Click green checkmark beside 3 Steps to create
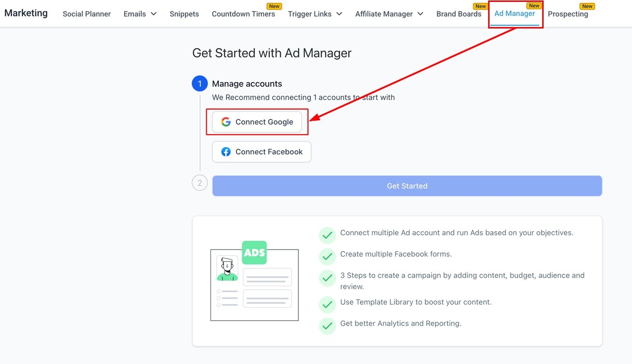 327,278
